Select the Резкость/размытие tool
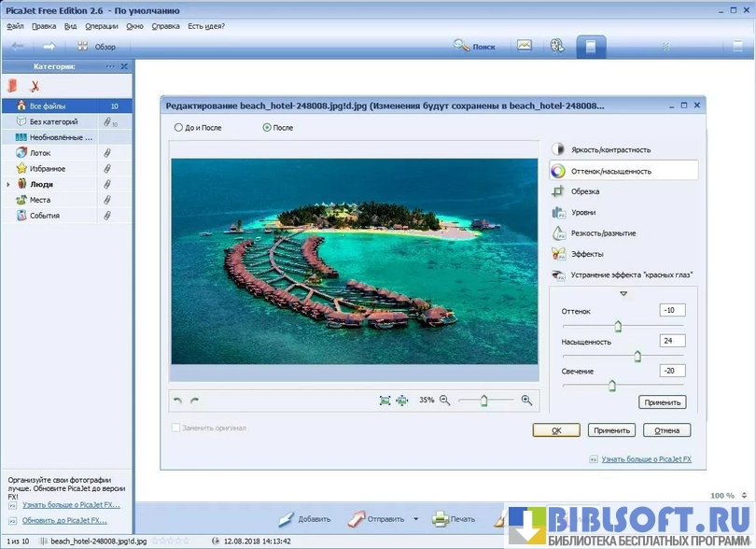This screenshot has width=756, height=549. [603, 233]
